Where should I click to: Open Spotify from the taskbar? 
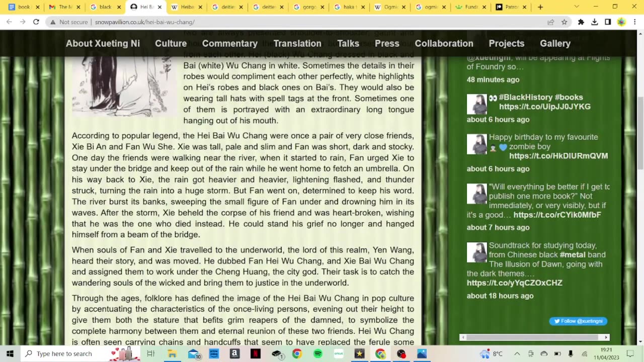pyautogui.click(x=317, y=353)
